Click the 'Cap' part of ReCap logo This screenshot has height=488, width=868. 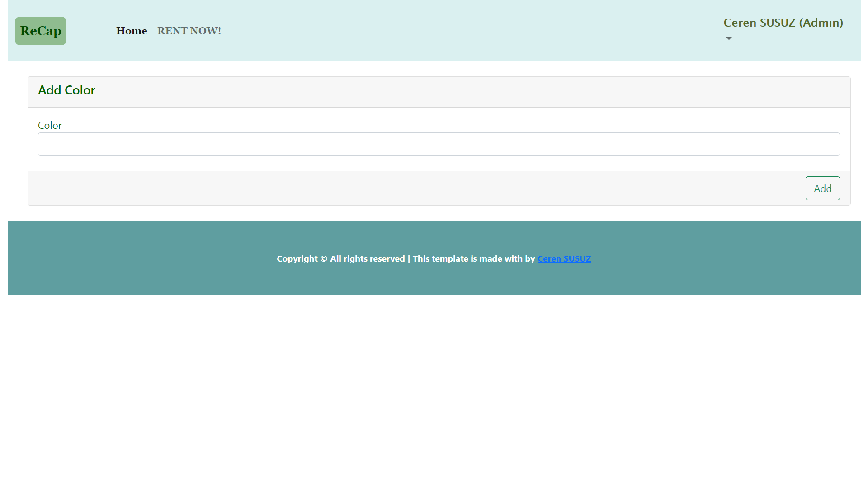[x=49, y=31]
